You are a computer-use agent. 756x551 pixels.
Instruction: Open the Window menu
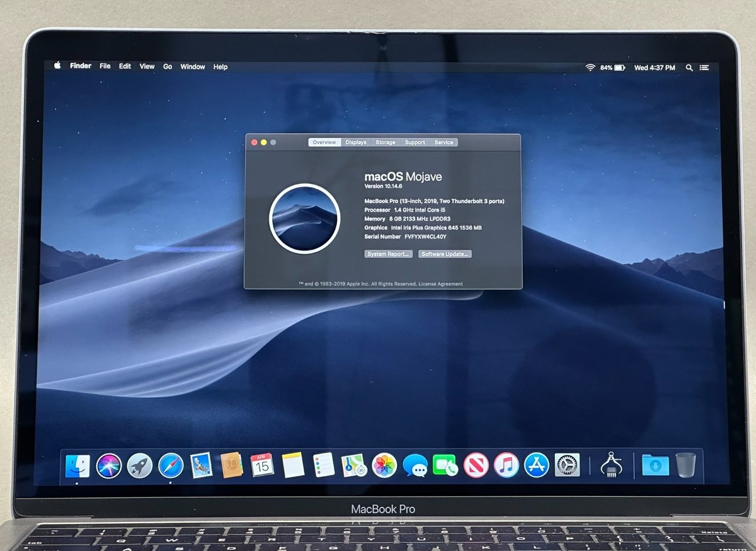pyautogui.click(x=193, y=66)
